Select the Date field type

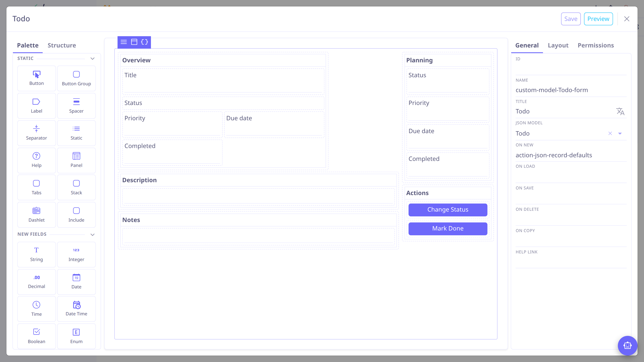click(x=76, y=282)
